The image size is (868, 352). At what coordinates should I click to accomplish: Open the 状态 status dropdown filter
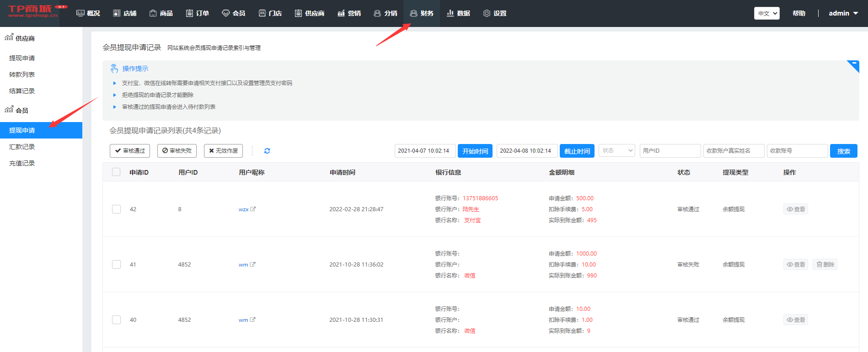tap(616, 150)
